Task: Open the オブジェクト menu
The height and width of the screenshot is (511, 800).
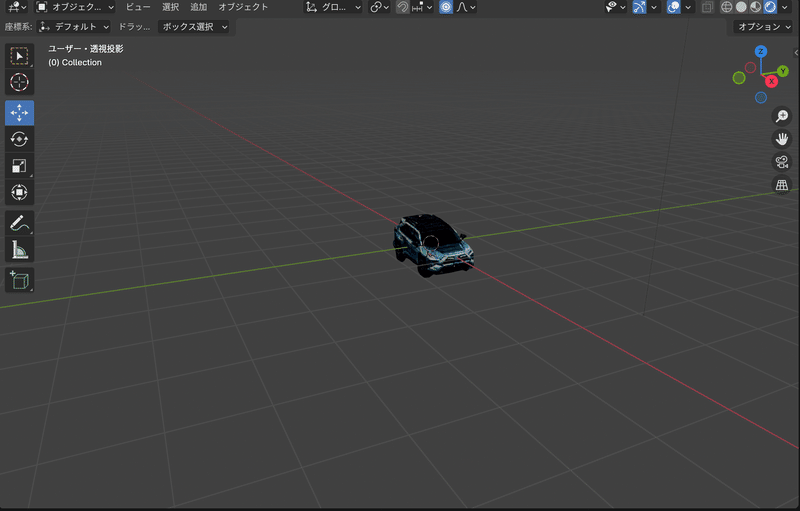Action: click(243, 7)
